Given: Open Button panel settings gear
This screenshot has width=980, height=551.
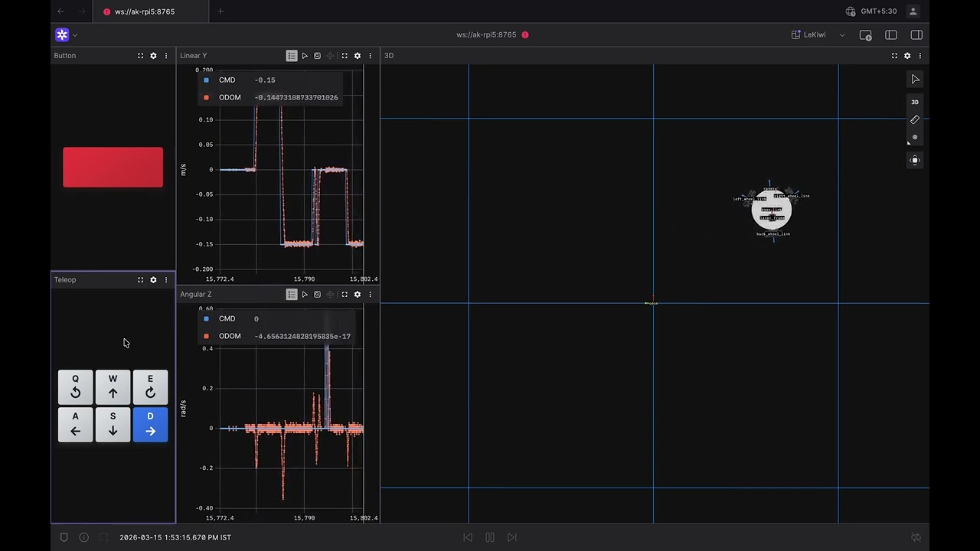Looking at the screenshot, I should pyautogui.click(x=153, y=56).
